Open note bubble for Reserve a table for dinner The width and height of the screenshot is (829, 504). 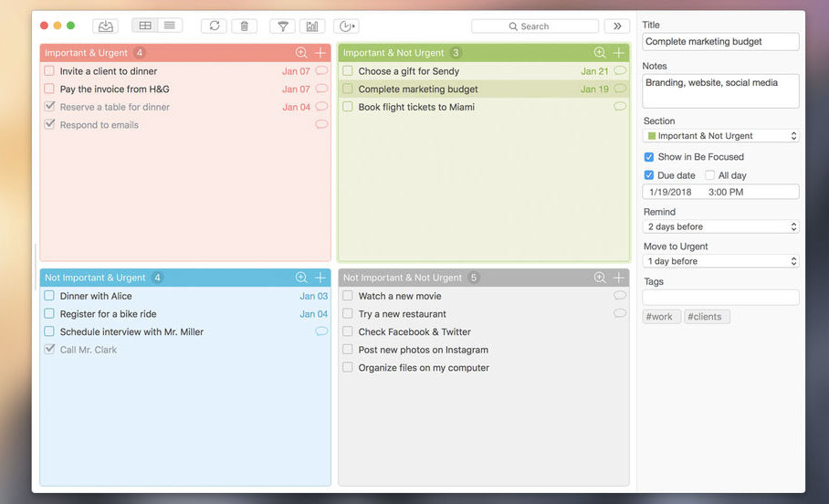pos(321,106)
